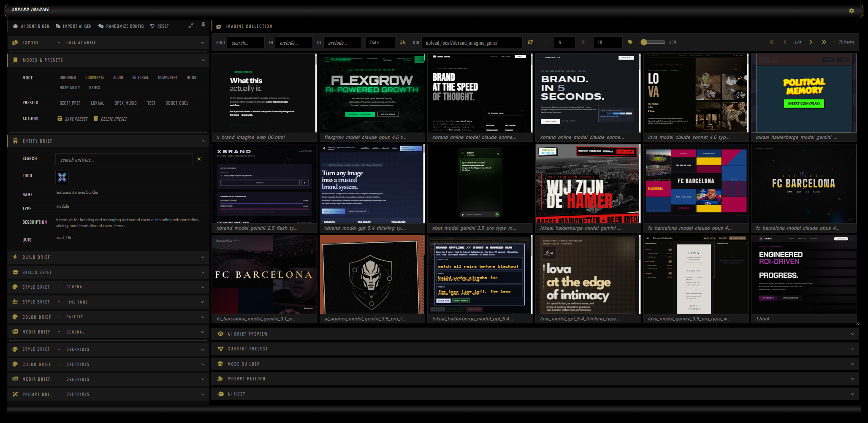This screenshot has width=868, height=423.
Task: Go to the next page chevron
Action: (811, 42)
